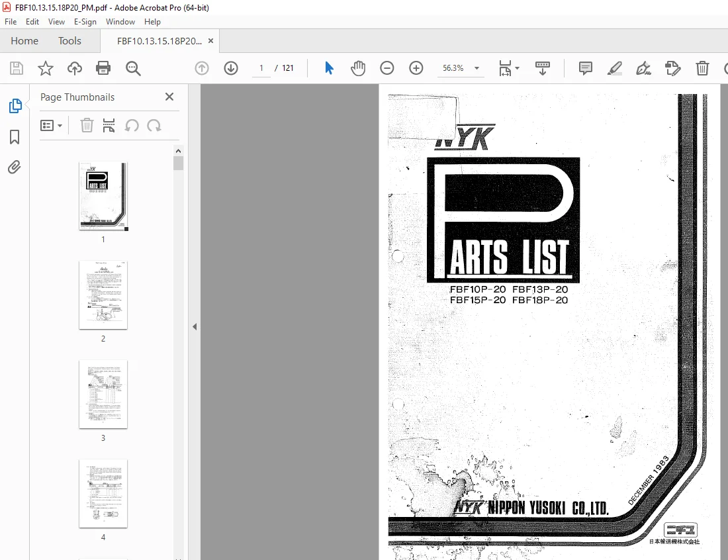The image size is (728, 560).
Task: Open the Edit menu
Action: click(32, 22)
